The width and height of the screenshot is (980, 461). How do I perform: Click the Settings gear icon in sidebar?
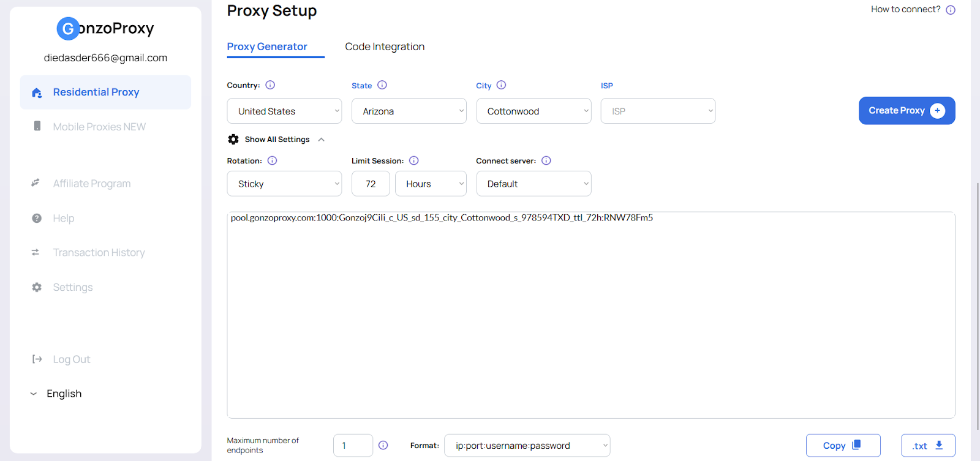coord(37,287)
